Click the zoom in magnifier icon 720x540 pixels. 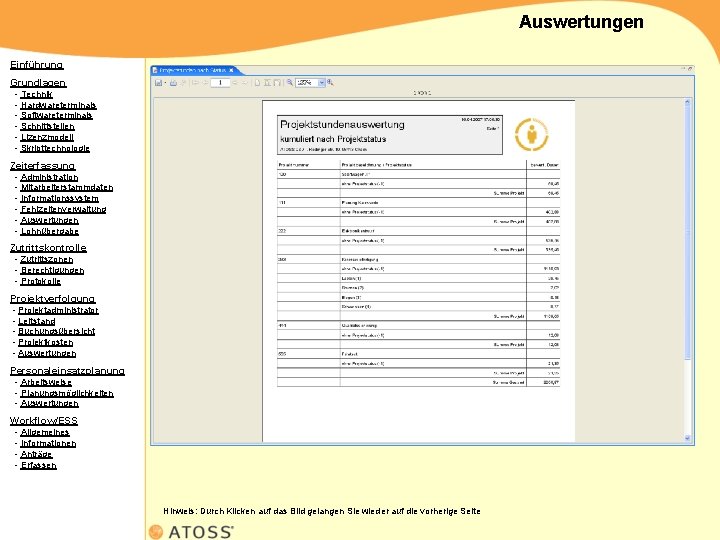coord(330,83)
